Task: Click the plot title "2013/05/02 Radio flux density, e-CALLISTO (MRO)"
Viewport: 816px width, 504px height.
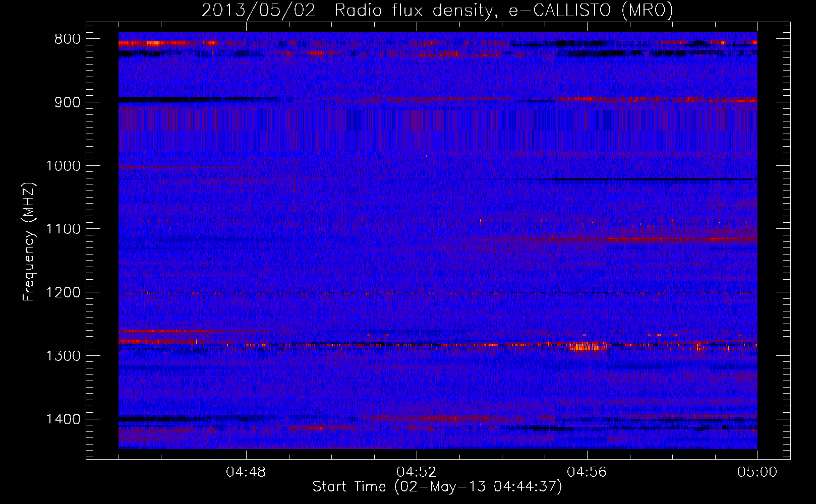Action: [x=437, y=10]
